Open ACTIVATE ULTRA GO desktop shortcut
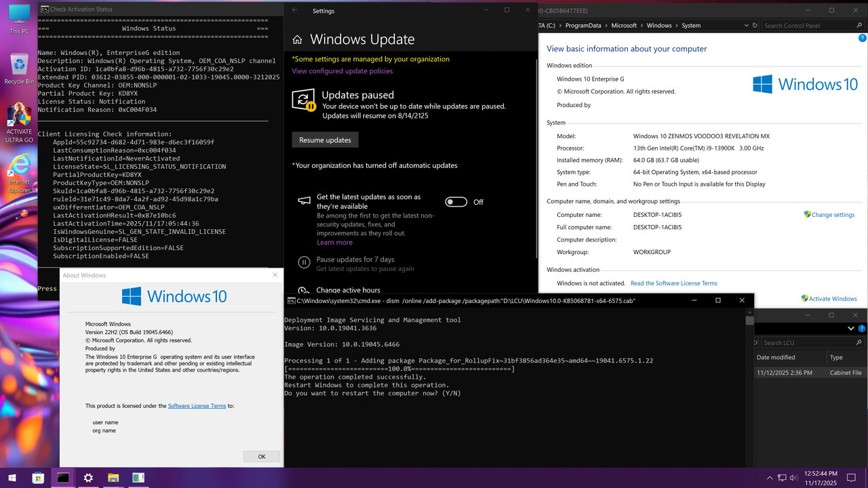Image resolution: width=868 pixels, height=488 pixels. 19,122
